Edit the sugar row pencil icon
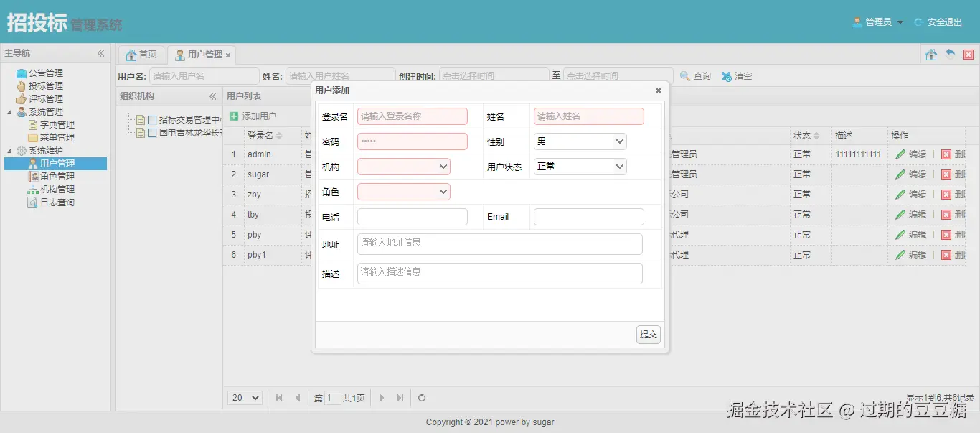 coord(900,174)
